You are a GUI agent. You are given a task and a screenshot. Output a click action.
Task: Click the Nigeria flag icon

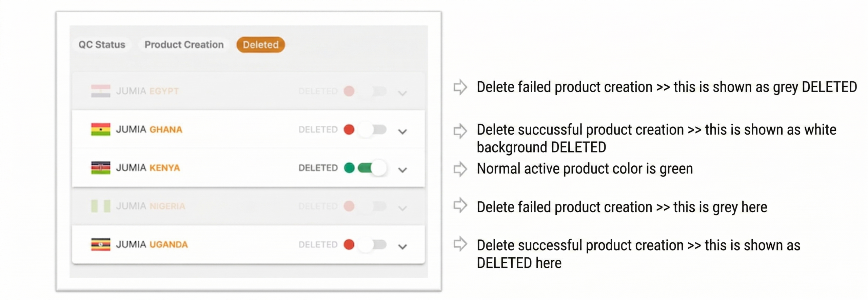[x=101, y=206]
